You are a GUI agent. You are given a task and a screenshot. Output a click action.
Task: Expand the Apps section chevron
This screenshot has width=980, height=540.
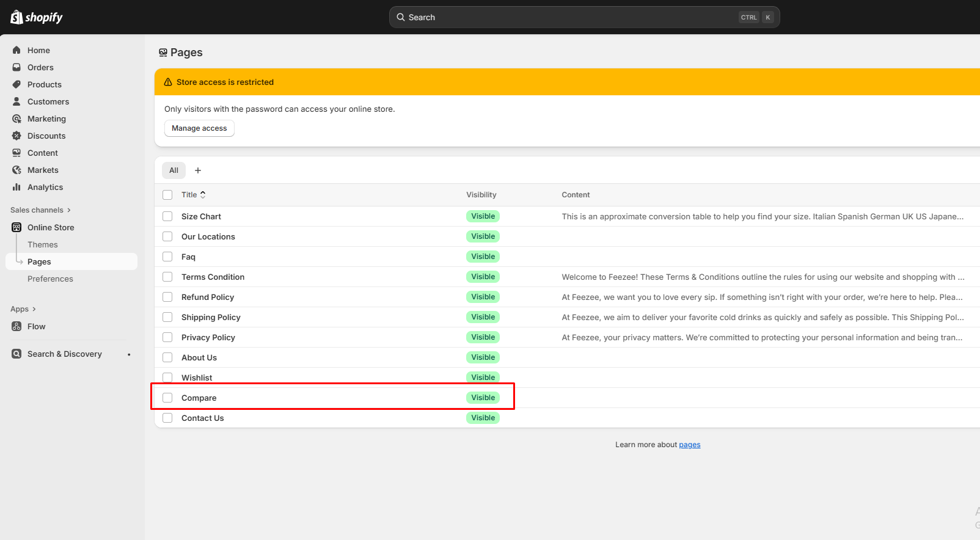point(34,309)
